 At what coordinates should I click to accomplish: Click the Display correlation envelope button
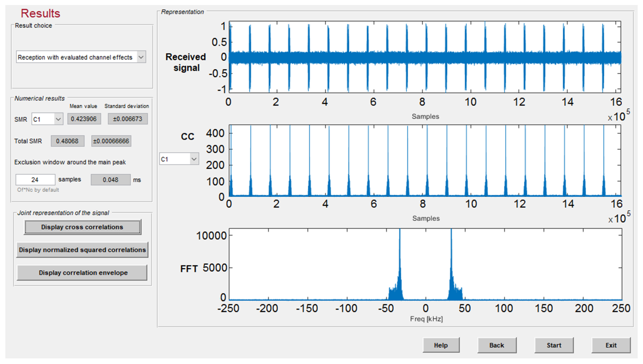click(82, 273)
